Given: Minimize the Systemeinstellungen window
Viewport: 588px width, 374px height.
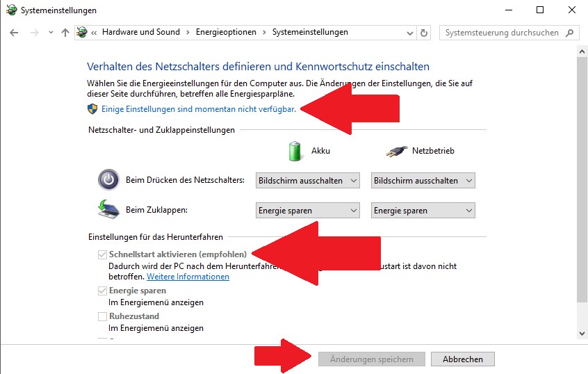Looking at the screenshot, I should coord(509,10).
